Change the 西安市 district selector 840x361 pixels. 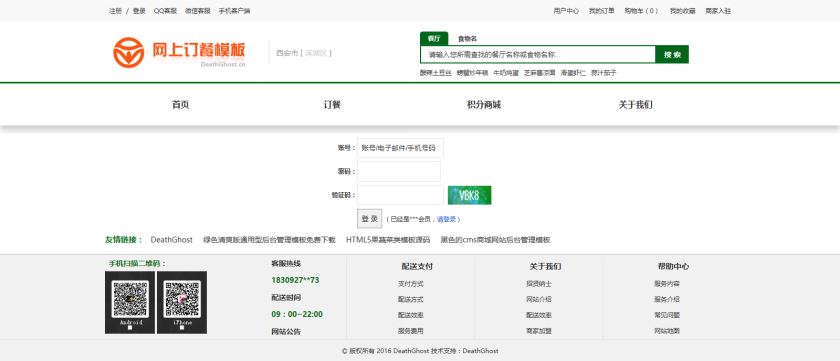(304, 53)
